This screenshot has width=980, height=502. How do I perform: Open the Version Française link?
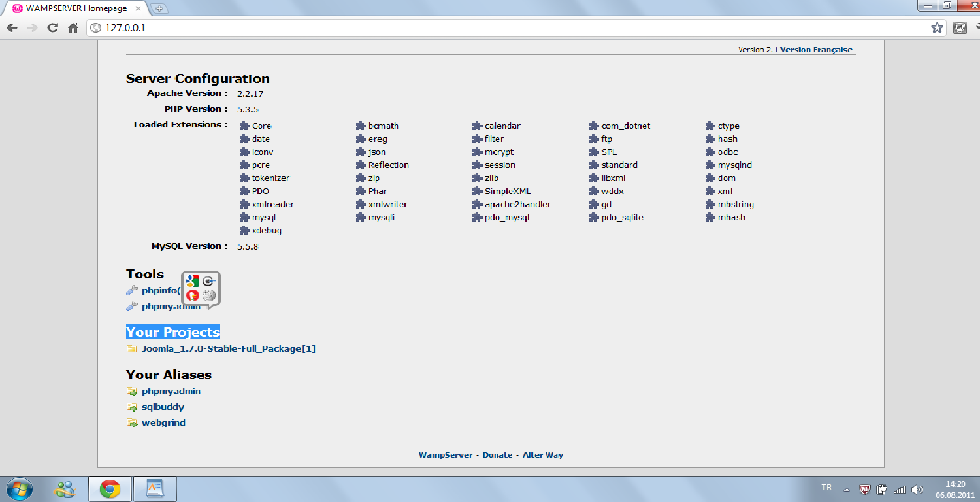pyautogui.click(x=816, y=50)
